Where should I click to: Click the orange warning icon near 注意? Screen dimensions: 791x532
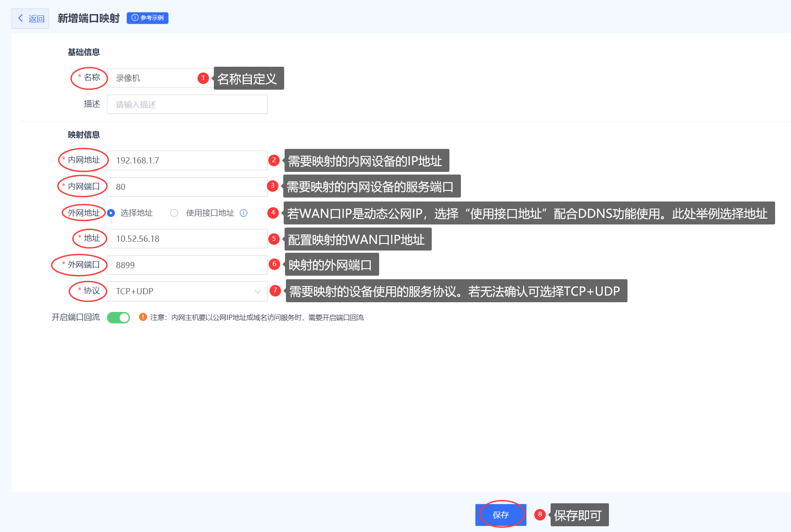(143, 317)
